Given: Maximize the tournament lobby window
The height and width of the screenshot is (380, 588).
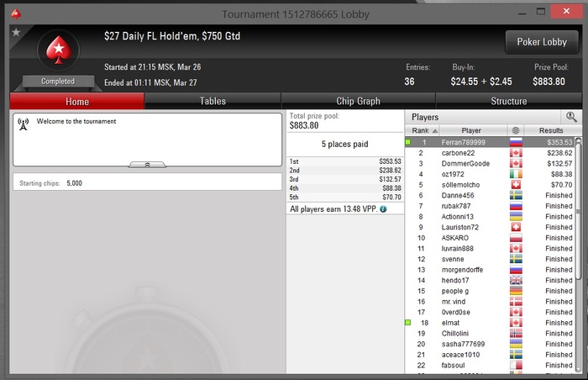Looking at the screenshot, I should point(541,12).
